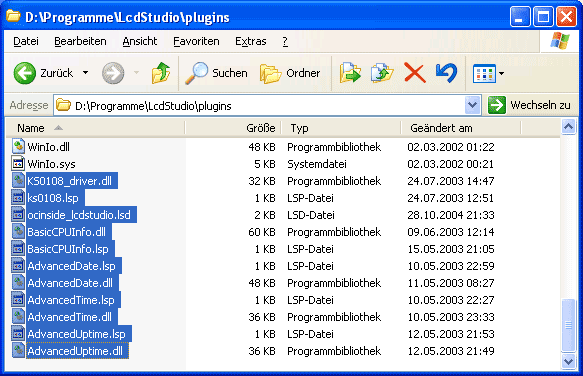Image resolution: width=583 pixels, height=376 pixels.
Task: Click the red X delete icon
Action: 415,73
